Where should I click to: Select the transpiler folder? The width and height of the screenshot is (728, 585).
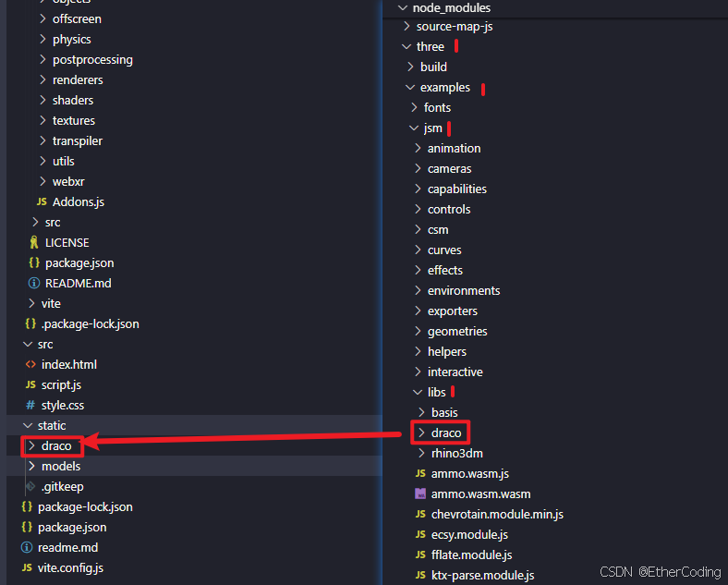point(78,140)
